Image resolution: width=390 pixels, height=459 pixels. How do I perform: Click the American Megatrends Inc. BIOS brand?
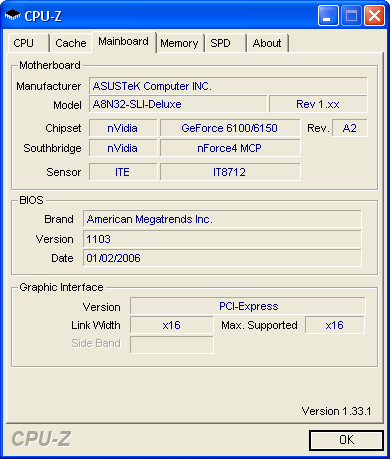click(x=222, y=219)
